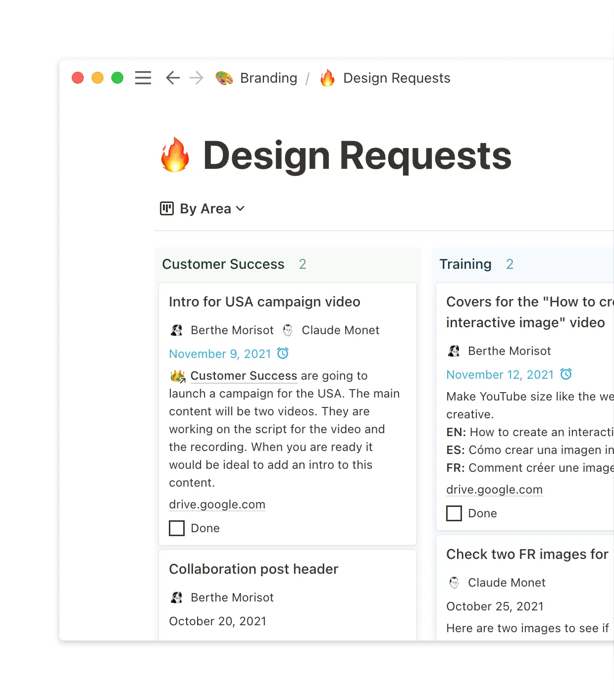Image resolution: width=614 pixels, height=700 pixels.
Task: Click Berthe Morisot's avatar on the Covers card
Action: (x=454, y=350)
